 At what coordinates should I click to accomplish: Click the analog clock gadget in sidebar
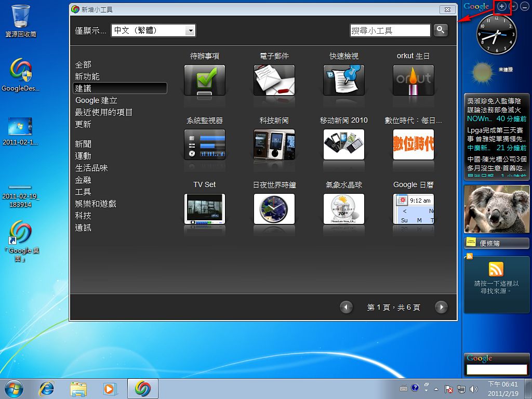[x=496, y=34]
